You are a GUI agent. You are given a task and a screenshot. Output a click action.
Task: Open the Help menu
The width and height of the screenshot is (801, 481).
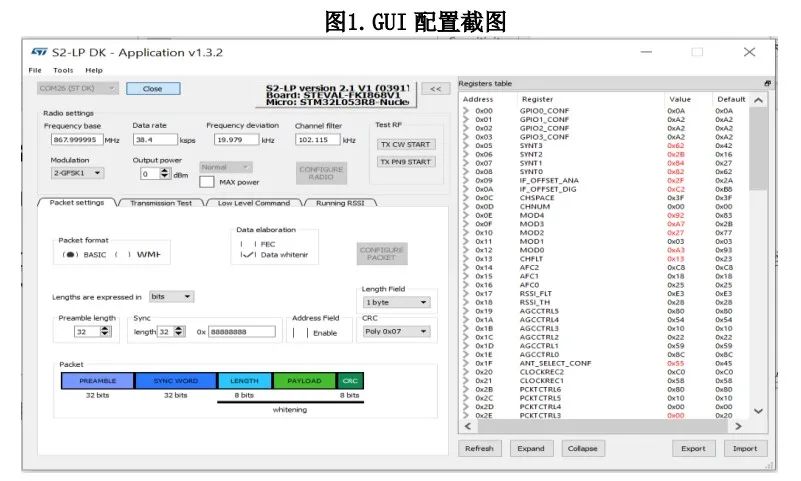point(94,70)
